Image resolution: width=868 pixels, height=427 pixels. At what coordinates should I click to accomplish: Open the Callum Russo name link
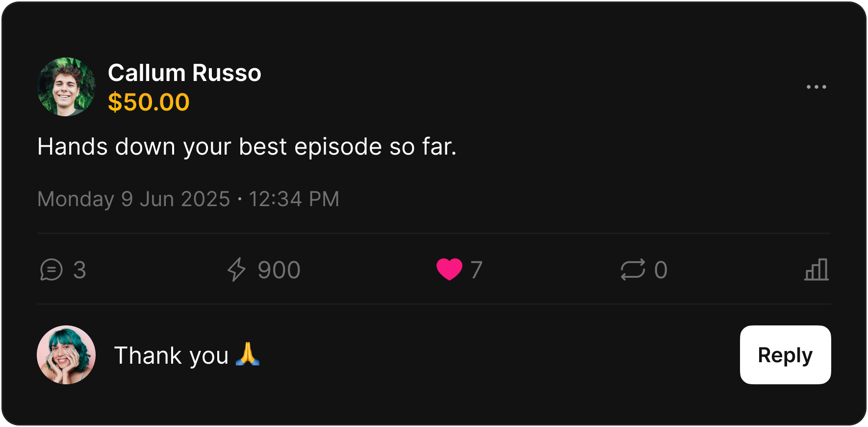tap(184, 73)
